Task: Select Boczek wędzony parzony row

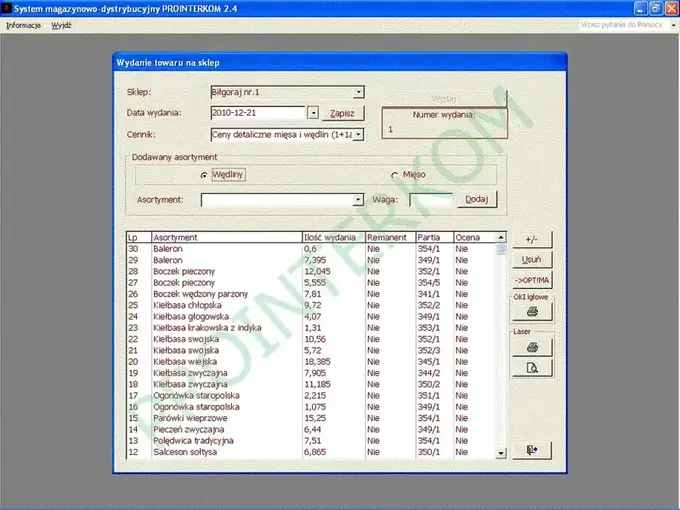Action: [x=311, y=294]
